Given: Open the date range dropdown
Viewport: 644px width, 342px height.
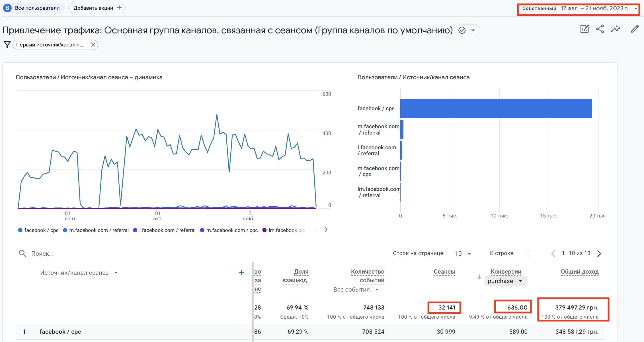Looking at the screenshot, I should pyautogui.click(x=579, y=9).
